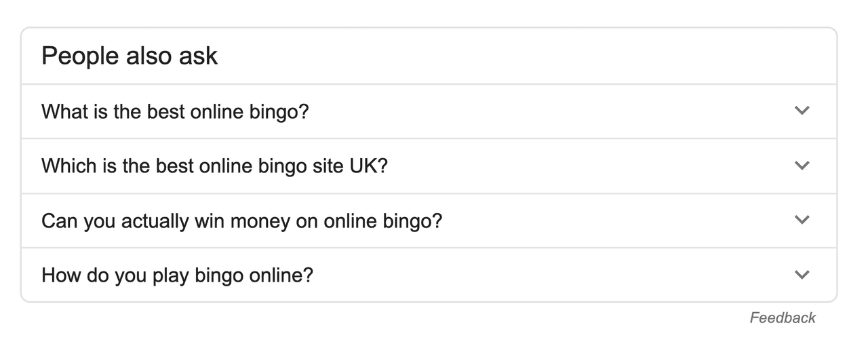Click the chevron icon on the win money question
868x342 pixels.
tap(802, 220)
